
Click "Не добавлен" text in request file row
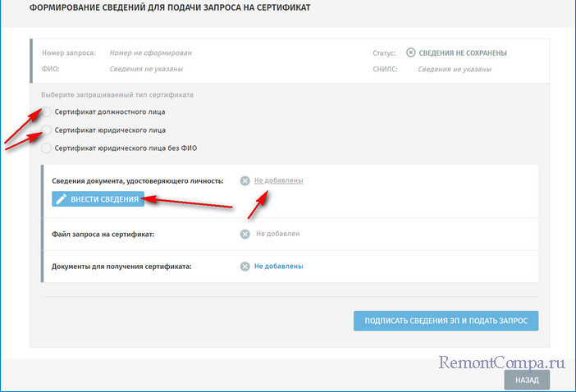[x=277, y=234]
